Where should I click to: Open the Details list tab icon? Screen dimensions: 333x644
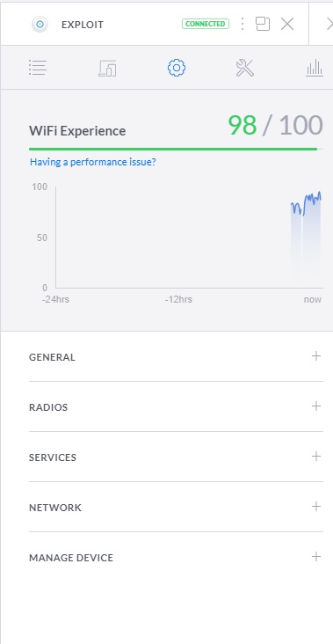point(38,68)
